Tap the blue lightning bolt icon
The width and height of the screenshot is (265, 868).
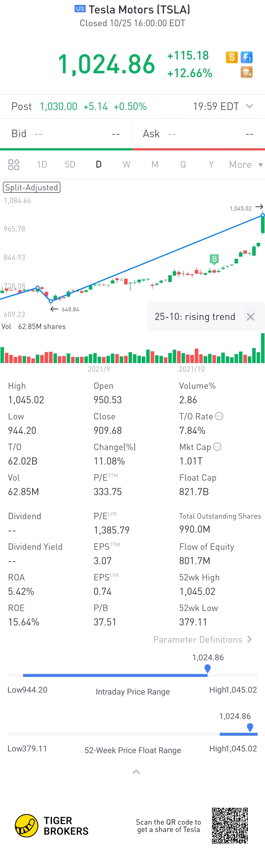click(x=246, y=57)
